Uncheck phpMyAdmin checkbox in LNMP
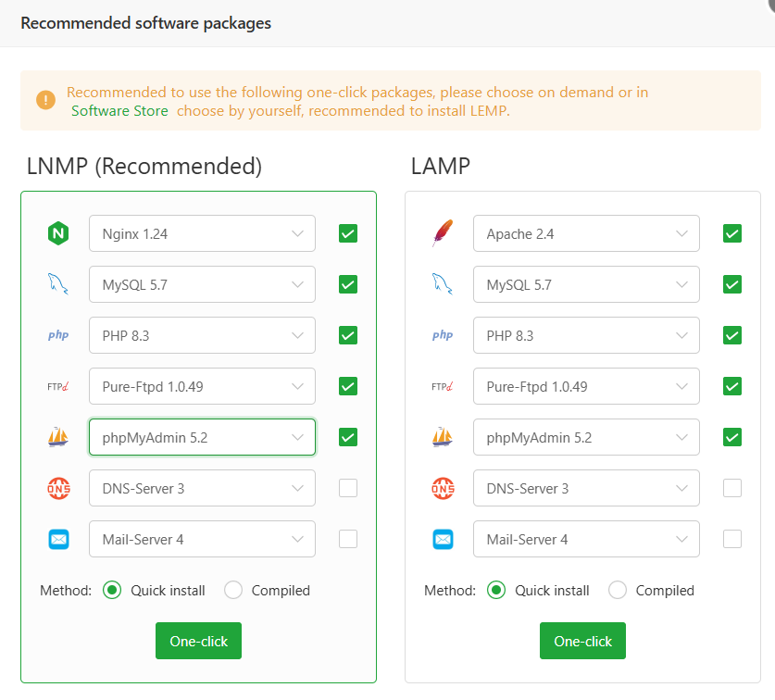The height and width of the screenshot is (700, 775). 348,437
